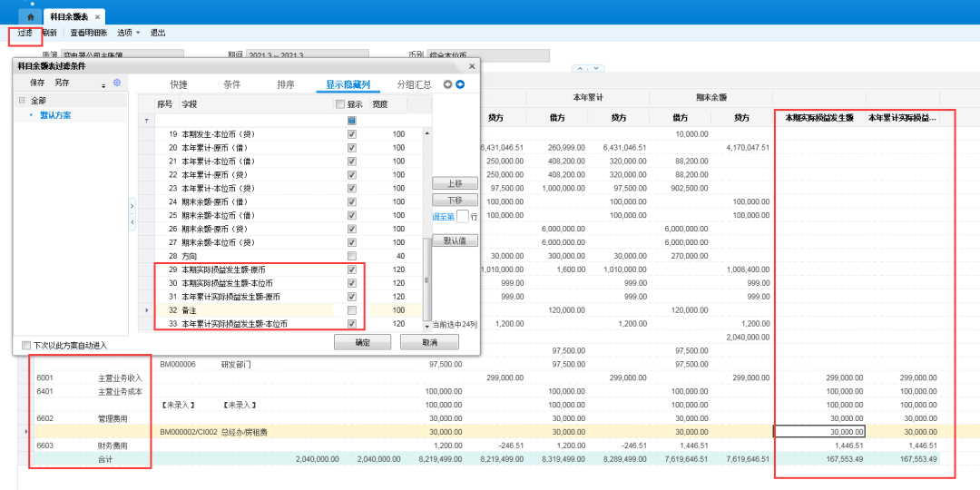Click the 下移 button
Image resolution: width=980 pixels, height=490 pixels.
[x=455, y=200]
